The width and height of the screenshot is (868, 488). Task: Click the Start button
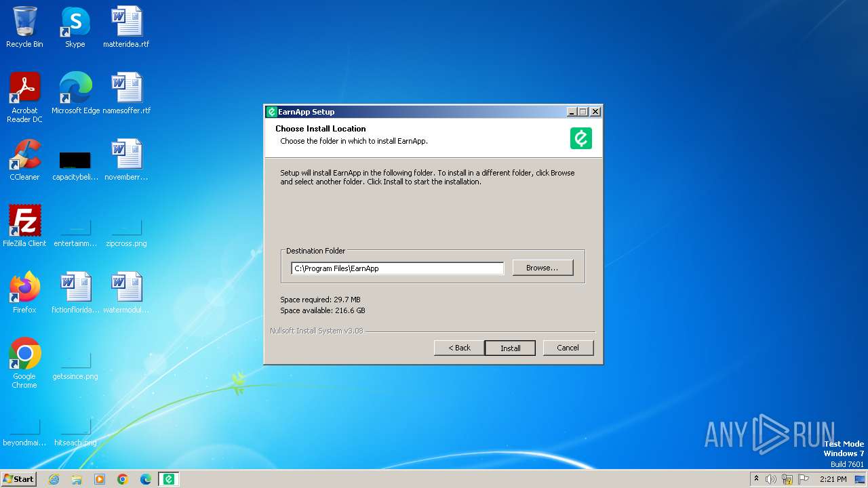(x=19, y=479)
